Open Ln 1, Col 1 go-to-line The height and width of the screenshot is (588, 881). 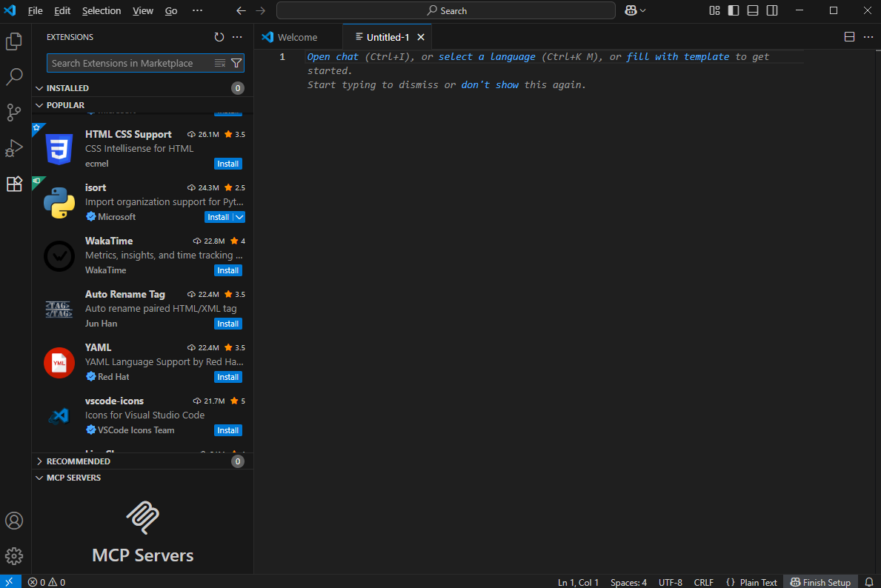tap(578, 582)
